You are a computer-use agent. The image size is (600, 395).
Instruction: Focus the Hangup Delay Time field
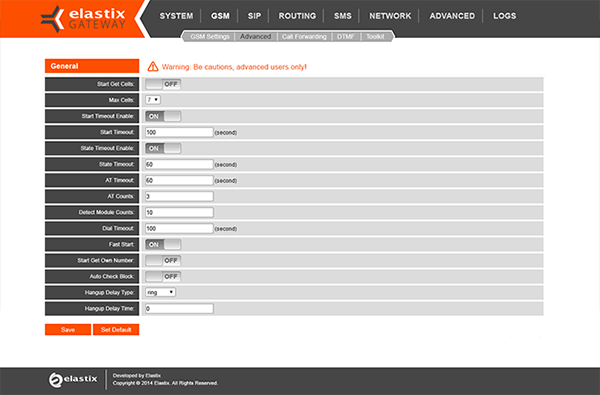(179, 308)
